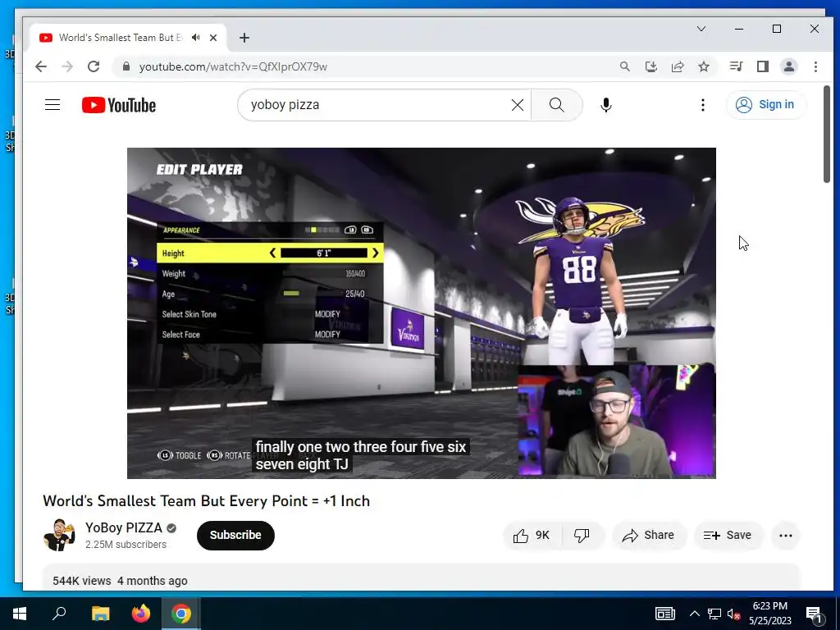Open Chrome three-dot menu
Image resolution: width=840 pixels, height=630 pixels.
tap(815, 66)
